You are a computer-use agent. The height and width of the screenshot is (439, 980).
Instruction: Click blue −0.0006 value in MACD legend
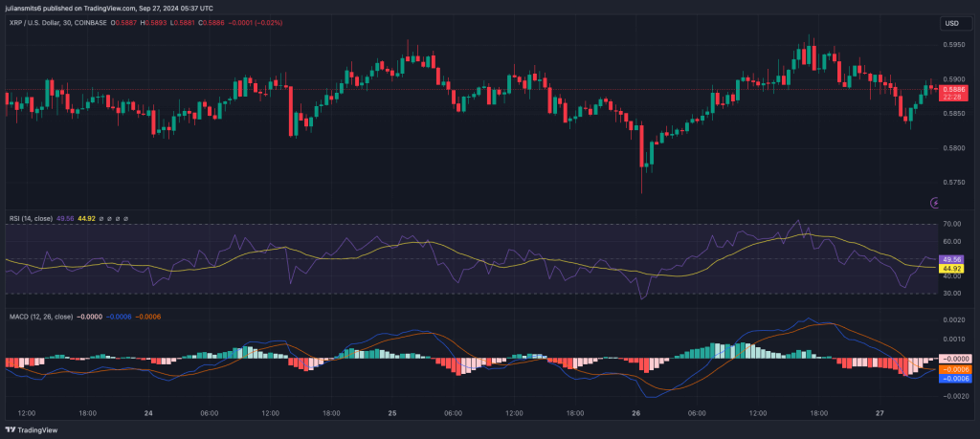(x=119, y=317)
